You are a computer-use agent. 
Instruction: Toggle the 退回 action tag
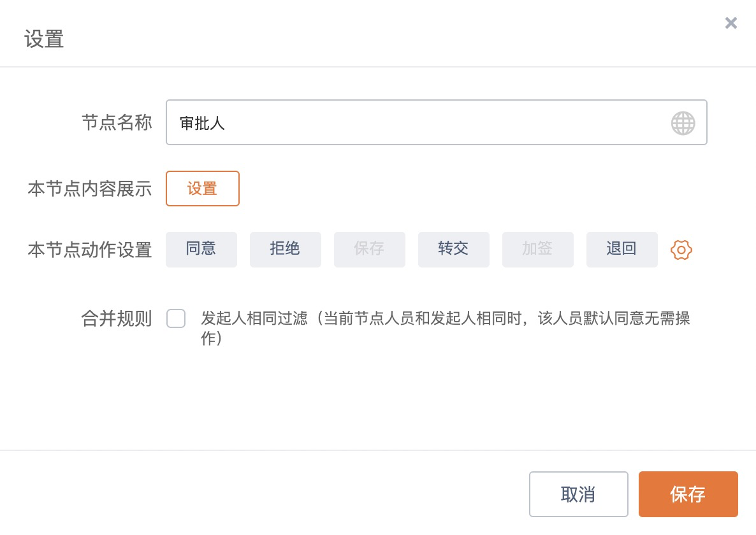click(622, 249)
